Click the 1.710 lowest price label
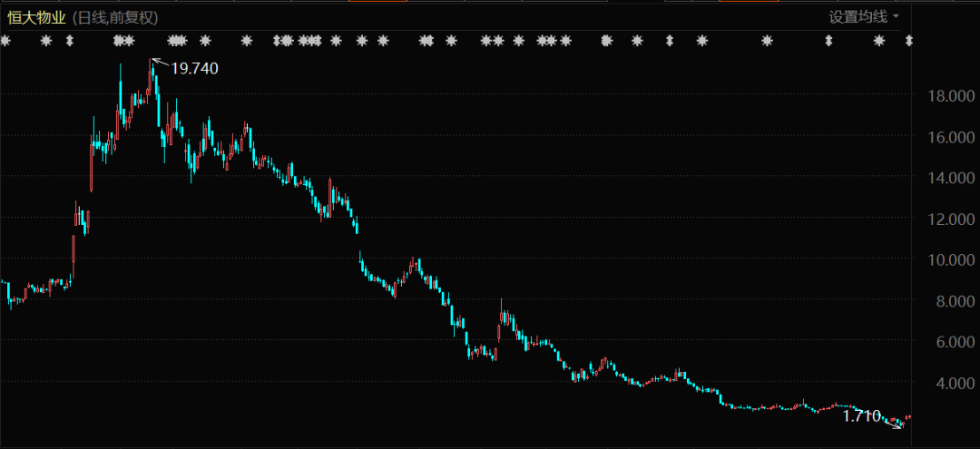 tap(861, 416)
